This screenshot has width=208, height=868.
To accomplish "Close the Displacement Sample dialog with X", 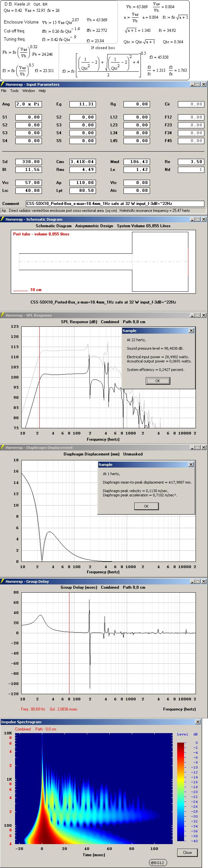I will pos(191,464).
